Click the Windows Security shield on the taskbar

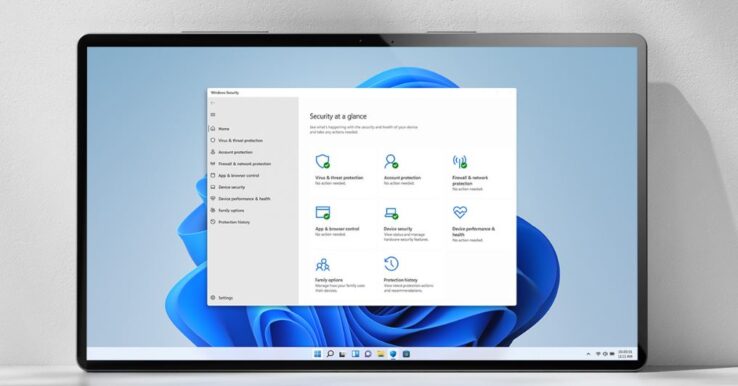click(x=393, y=354)
